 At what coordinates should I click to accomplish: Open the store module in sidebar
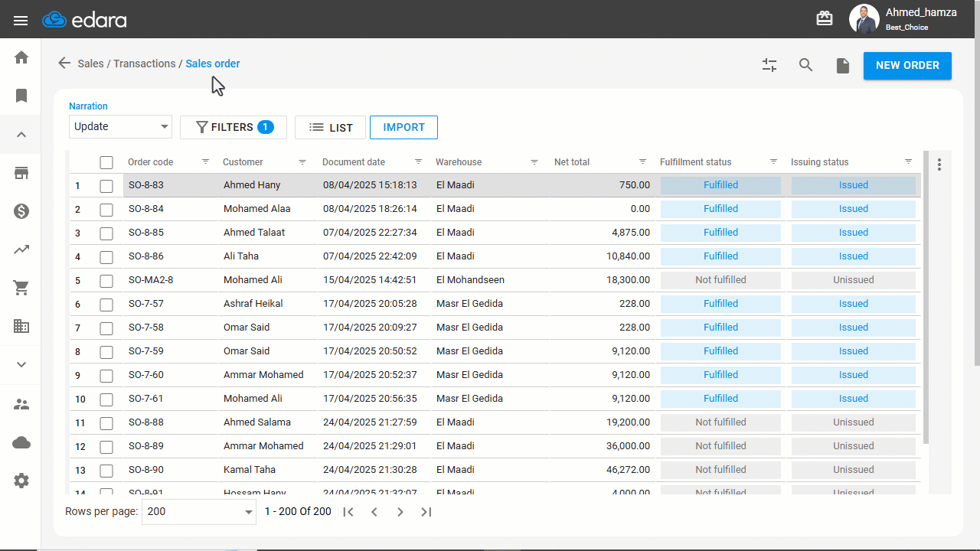[21, 173]
